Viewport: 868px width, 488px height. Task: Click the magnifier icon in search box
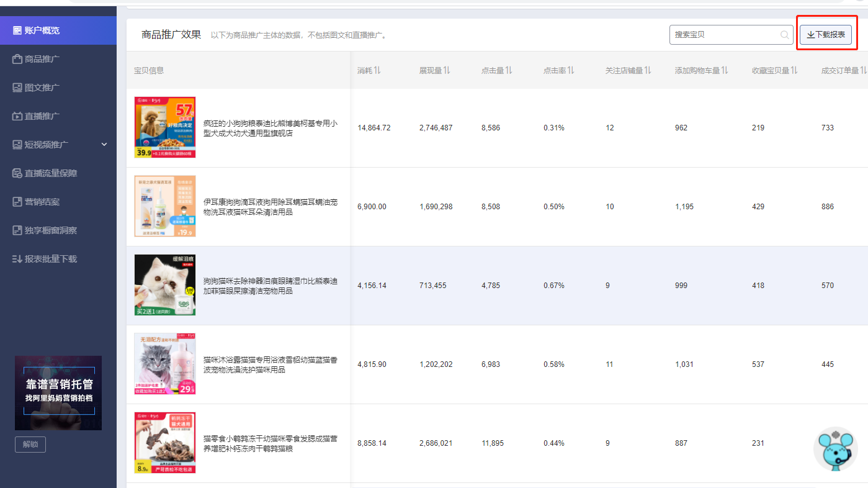[x=785, y=35]
